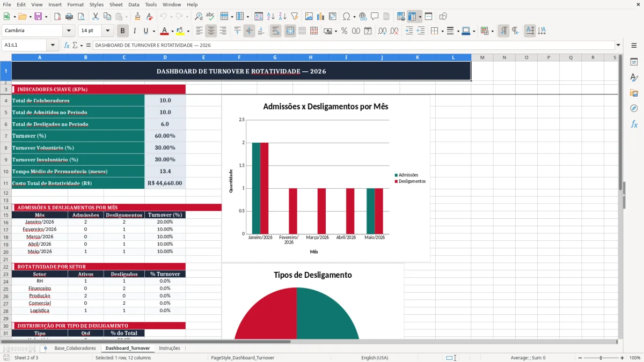This screenshot has height=362, width=644.
Task: Click Zoom In plus button
Action: 622,358
